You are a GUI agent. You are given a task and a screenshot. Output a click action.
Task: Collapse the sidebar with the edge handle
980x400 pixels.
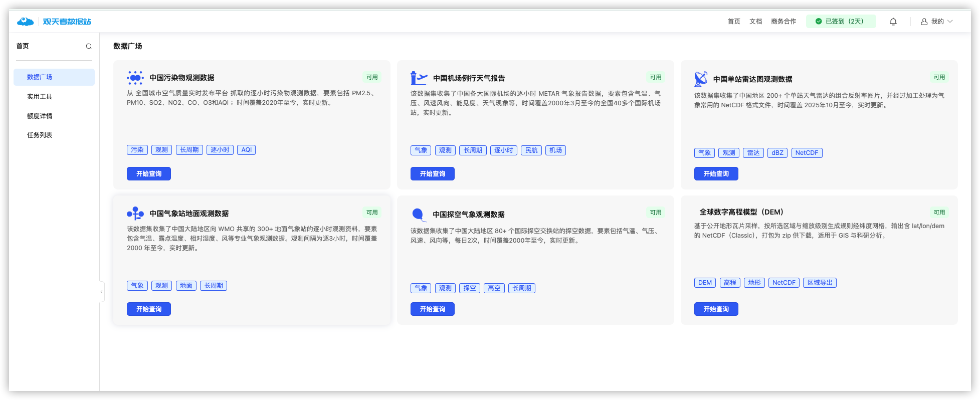pos(102,291)
